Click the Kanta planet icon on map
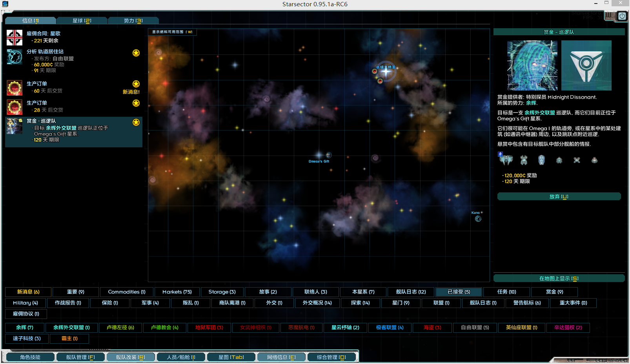The height and width of the screenshot is (364, 630). pos(478,219)
